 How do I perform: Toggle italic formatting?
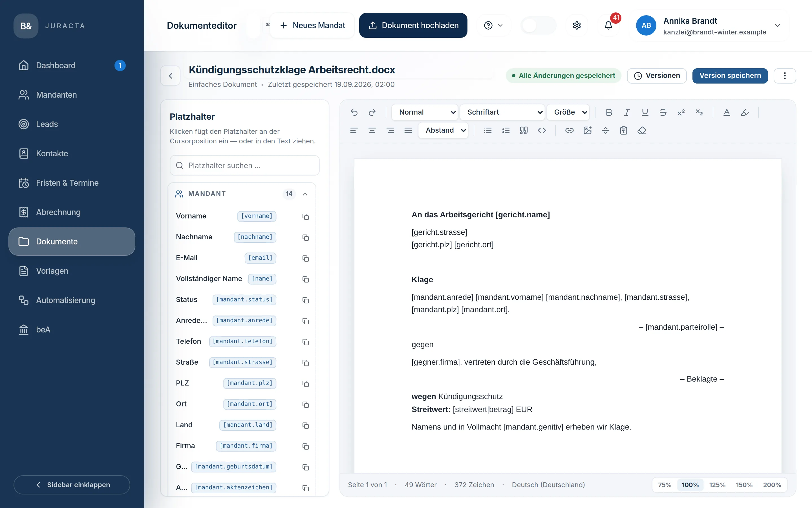[627, 112]
